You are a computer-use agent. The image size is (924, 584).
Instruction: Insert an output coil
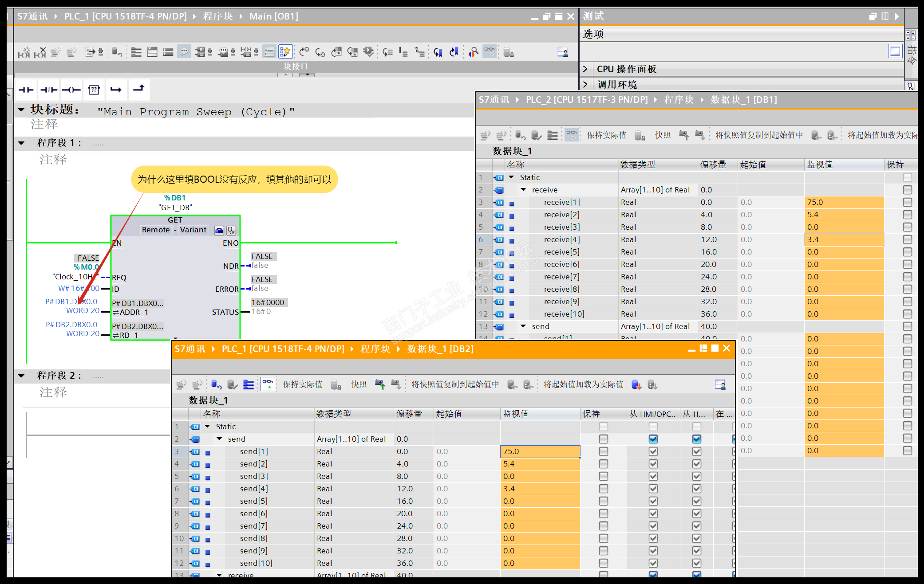[x=71, y=90]
